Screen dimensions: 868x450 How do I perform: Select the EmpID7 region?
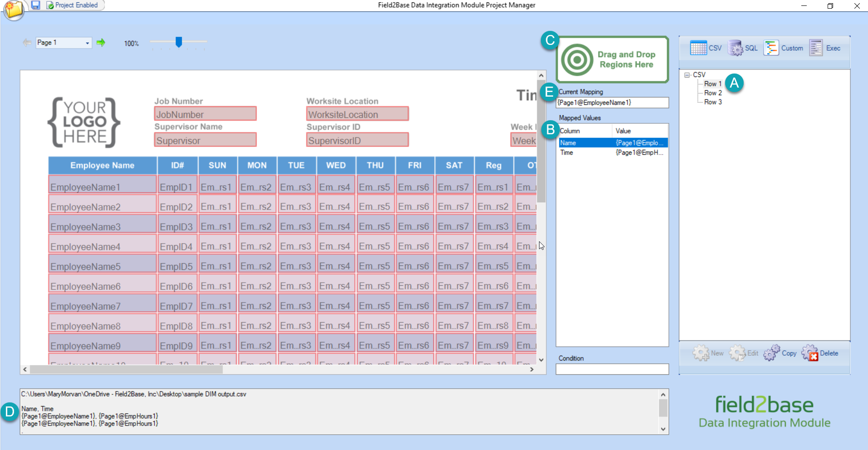coord(177,303)
